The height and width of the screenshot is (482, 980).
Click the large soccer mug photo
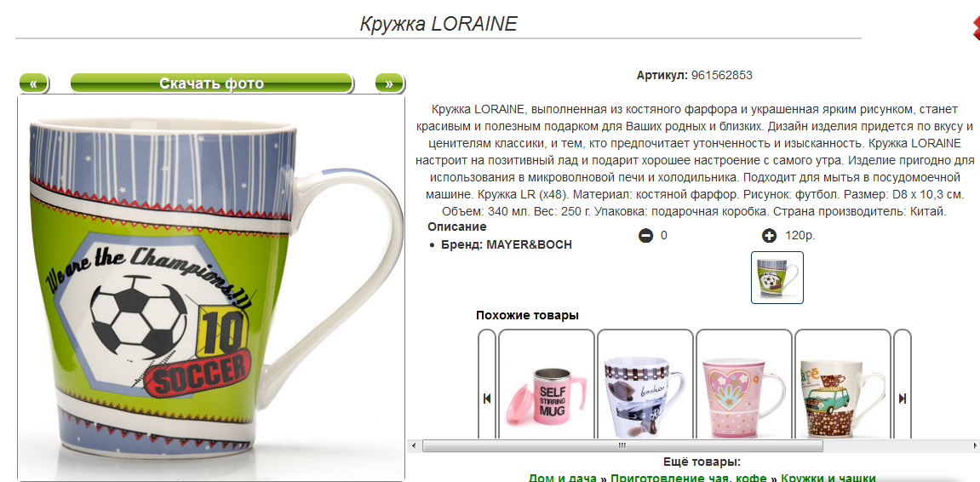[x=211, y=288]
